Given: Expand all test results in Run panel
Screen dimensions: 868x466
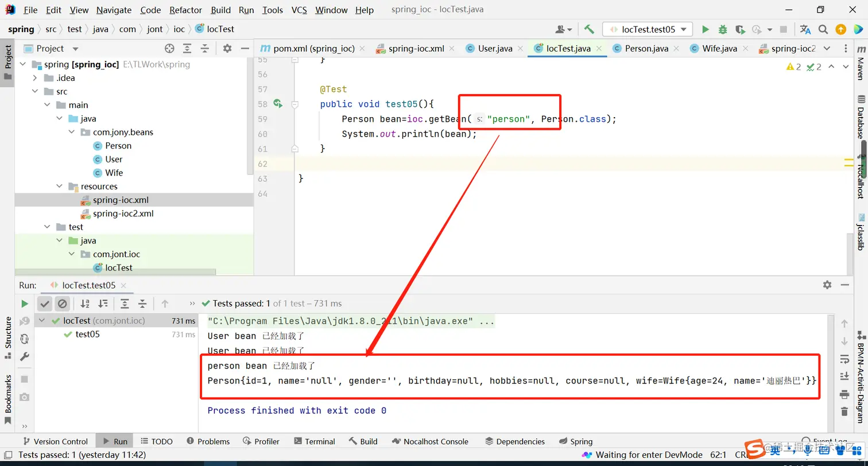Looking at the screenshot, I should coord(125,304).
